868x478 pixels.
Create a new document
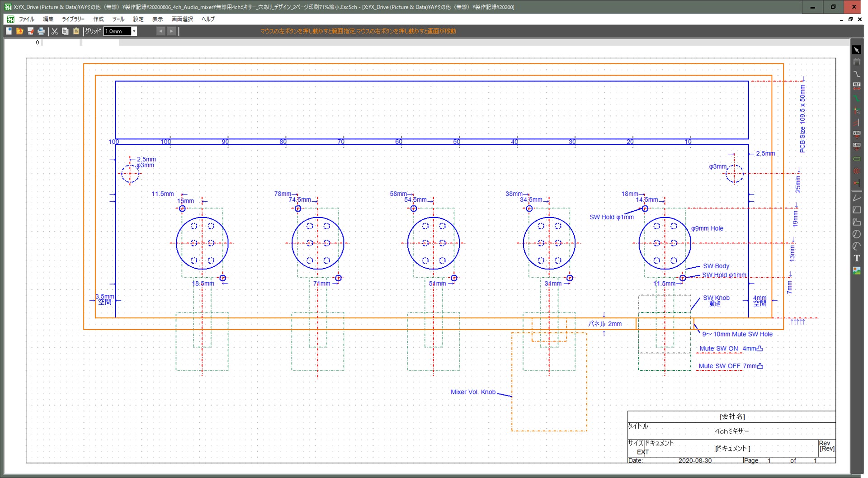(9, 31)
